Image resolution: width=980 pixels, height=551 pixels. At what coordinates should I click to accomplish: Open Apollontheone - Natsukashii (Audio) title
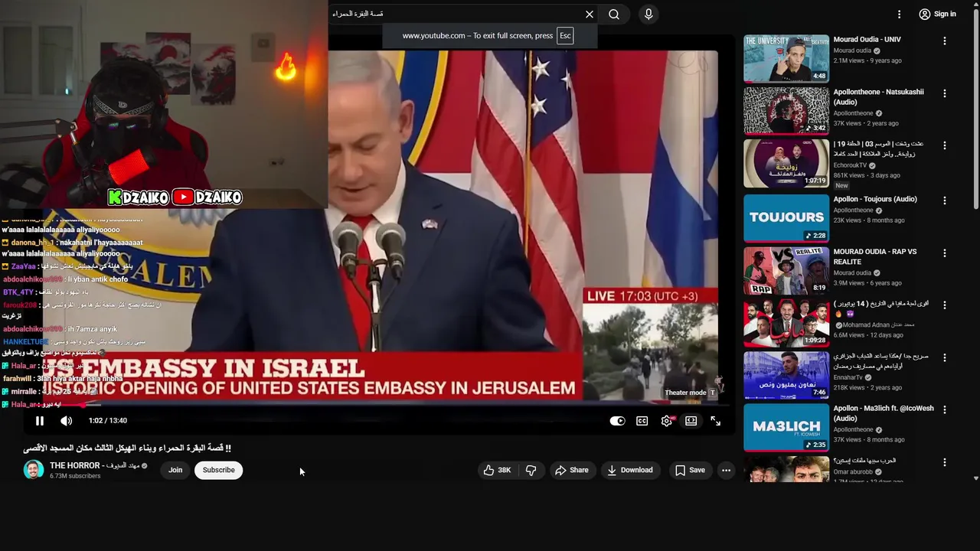879,96
